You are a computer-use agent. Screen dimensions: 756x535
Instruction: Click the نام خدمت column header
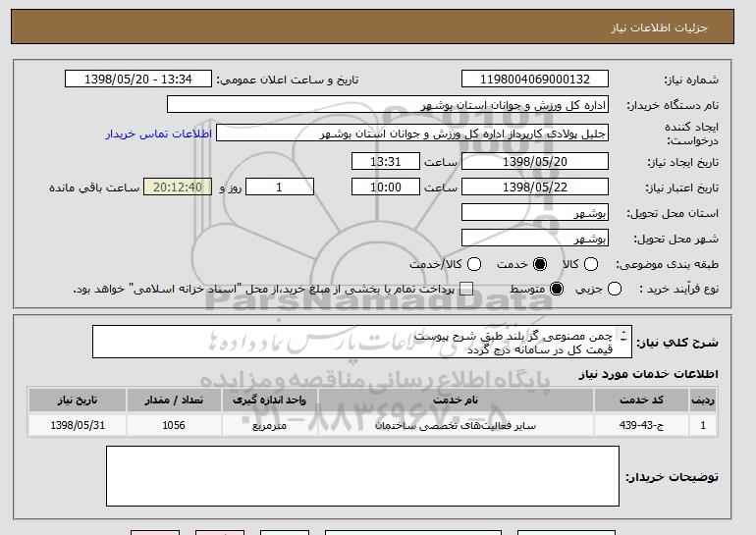click(456, 401)
